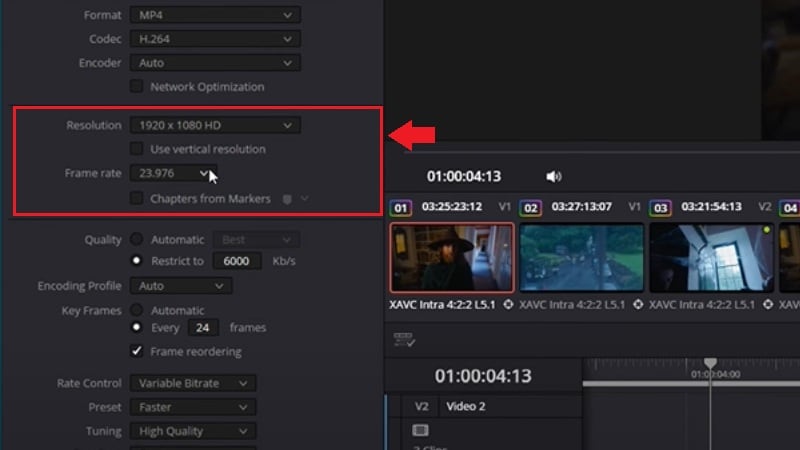Select clip 04 number badge
Image resolution: width=800 pixels, height=450 pixels.
(x=790, y=208)
